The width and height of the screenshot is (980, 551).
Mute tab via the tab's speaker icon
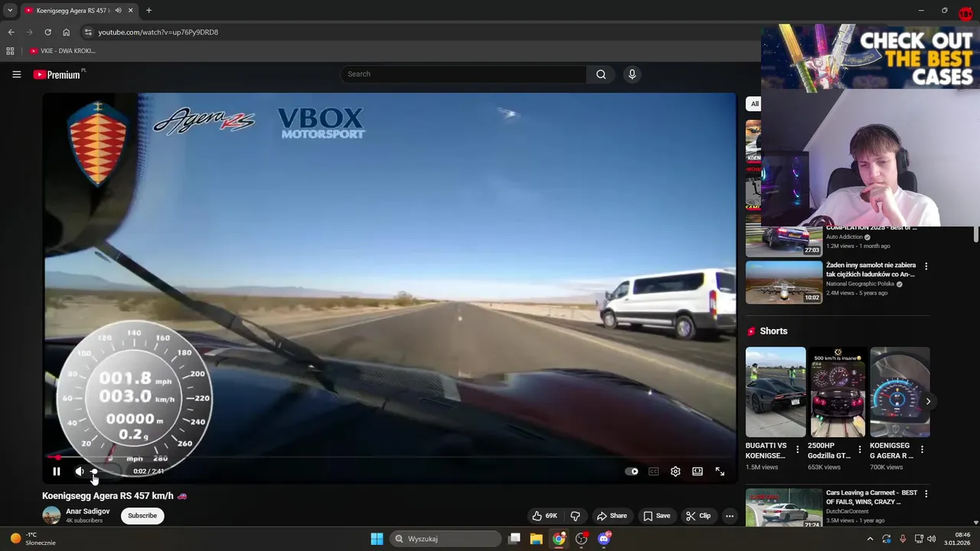(x=118, y=11)
